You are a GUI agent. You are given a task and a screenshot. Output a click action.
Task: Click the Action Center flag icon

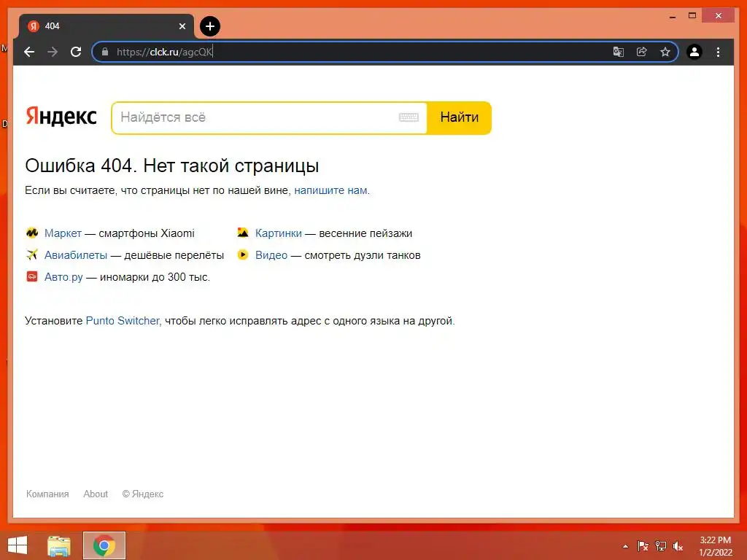pyautogui.click(x=643, y=546)
